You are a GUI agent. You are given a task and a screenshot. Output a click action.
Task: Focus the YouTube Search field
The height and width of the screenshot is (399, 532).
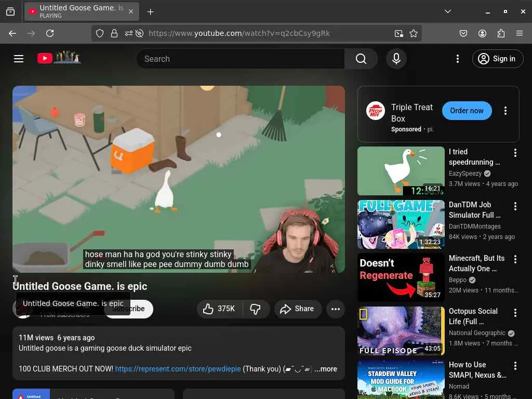click(x=241, y=59)
